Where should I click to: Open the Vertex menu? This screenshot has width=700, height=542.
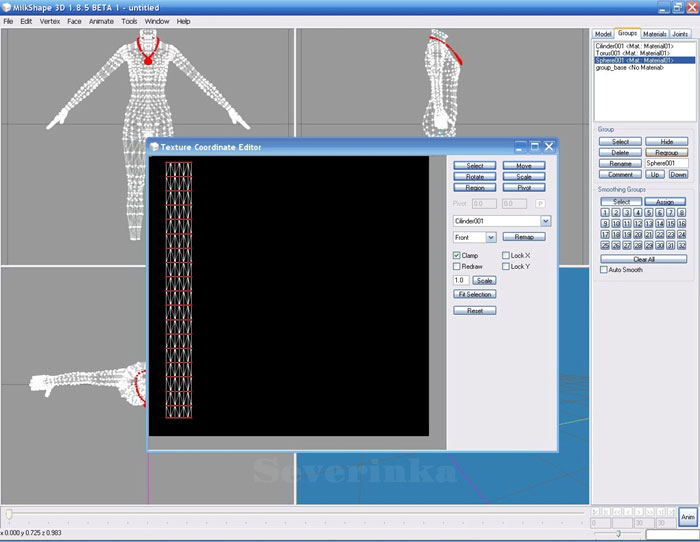tap(50, 21)
